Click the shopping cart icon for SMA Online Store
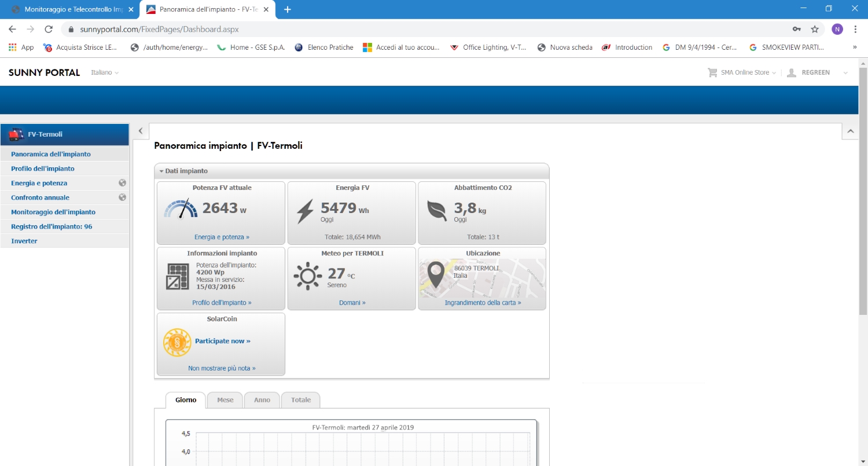 coord(712,72)
